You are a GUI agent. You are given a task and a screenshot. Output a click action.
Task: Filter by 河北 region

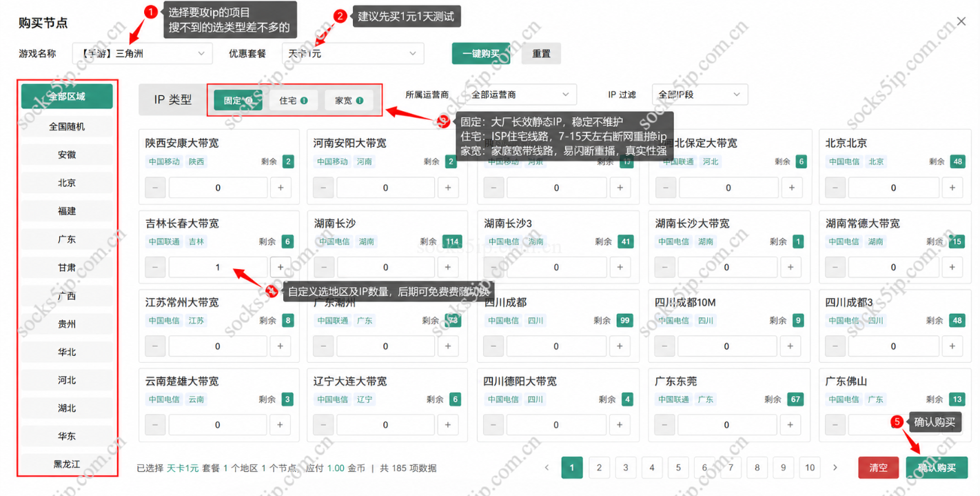pyautogui.click(x=67, y=381)
